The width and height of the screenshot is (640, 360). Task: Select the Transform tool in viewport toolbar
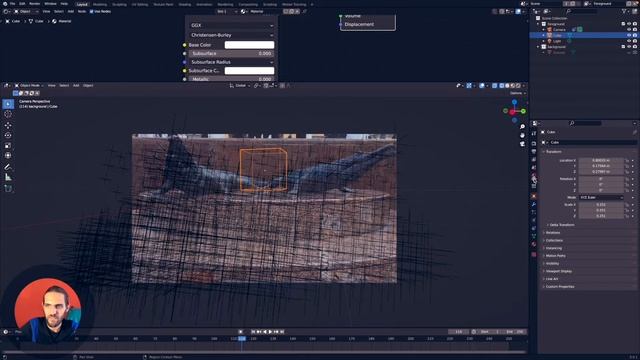pyautogui.click(x=8, y=156)
